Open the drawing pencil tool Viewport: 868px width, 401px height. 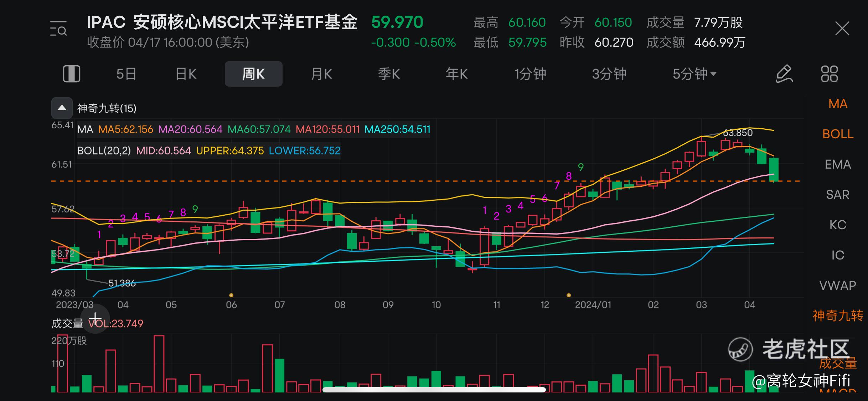click(784, 74)
